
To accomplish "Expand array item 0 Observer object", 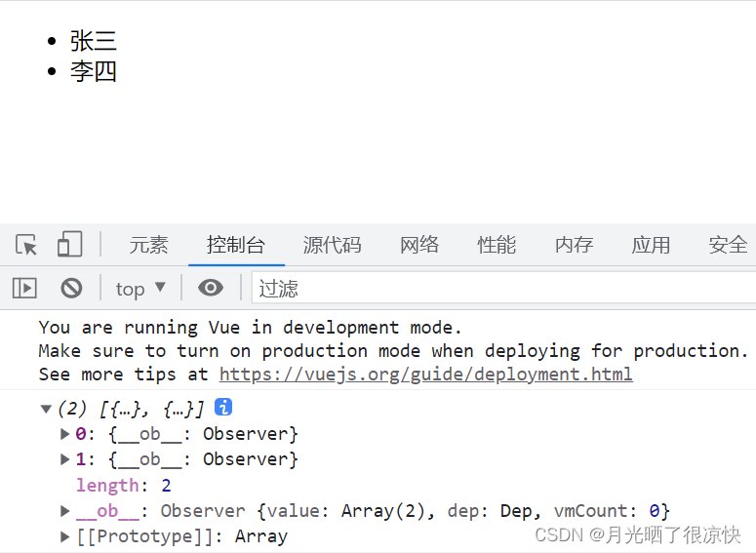I will [x=65, y=434].
